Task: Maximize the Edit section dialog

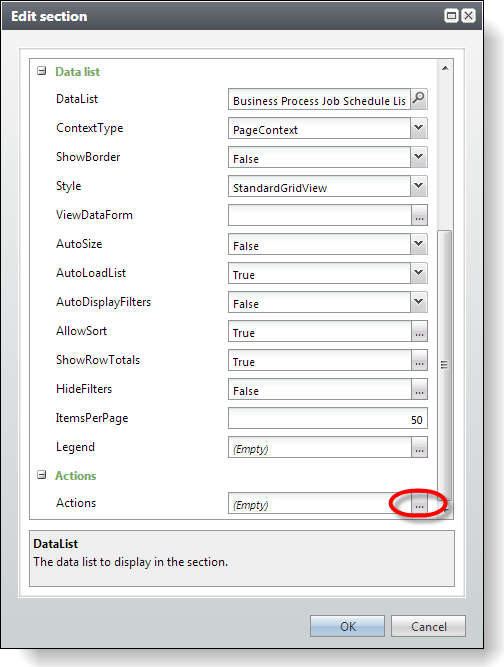Action: 451,16
